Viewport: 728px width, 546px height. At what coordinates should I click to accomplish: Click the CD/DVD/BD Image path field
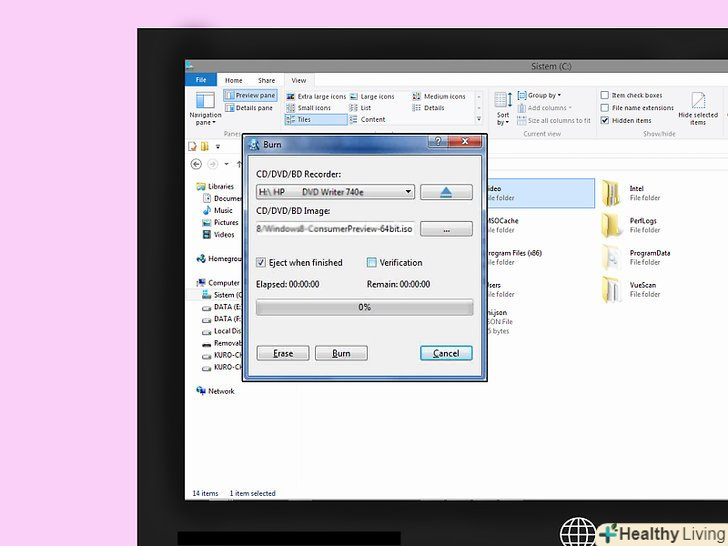click(335, 228)
